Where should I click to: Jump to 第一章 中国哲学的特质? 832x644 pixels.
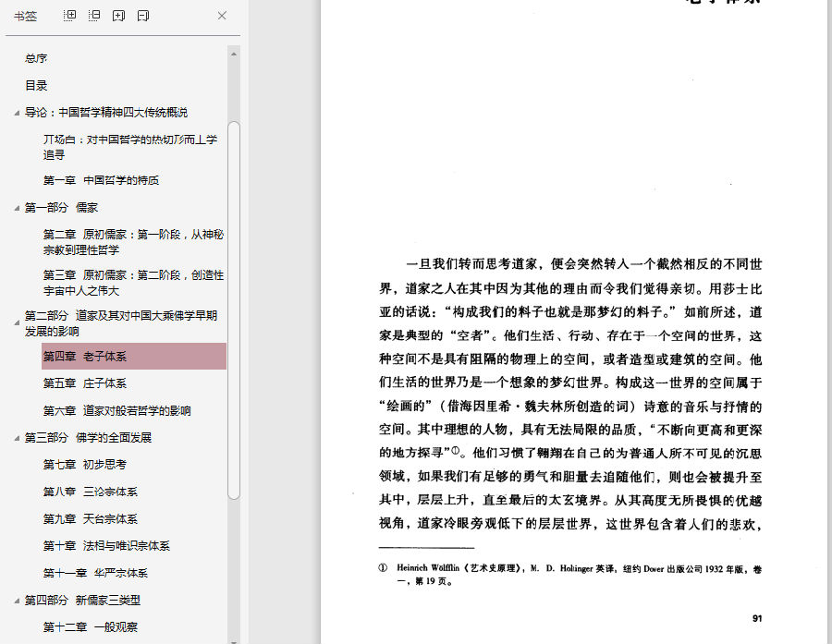pyautogui.click(x=101, y=180)
